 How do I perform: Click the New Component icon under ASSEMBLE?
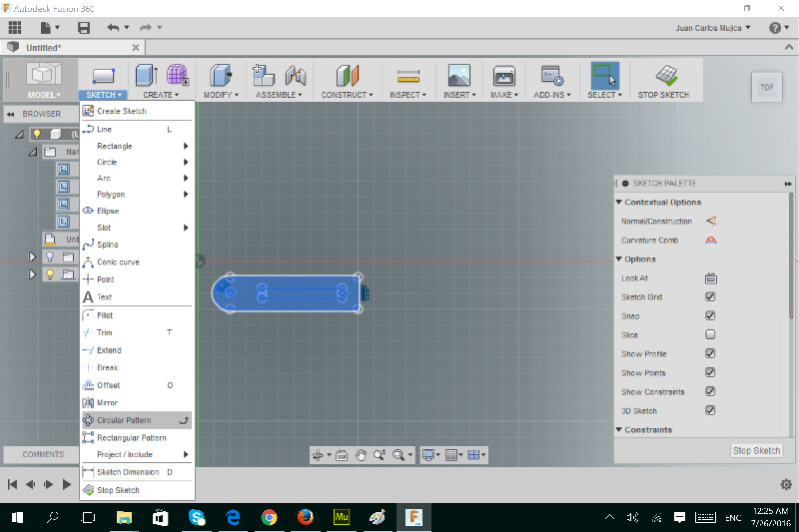[264, 75]
